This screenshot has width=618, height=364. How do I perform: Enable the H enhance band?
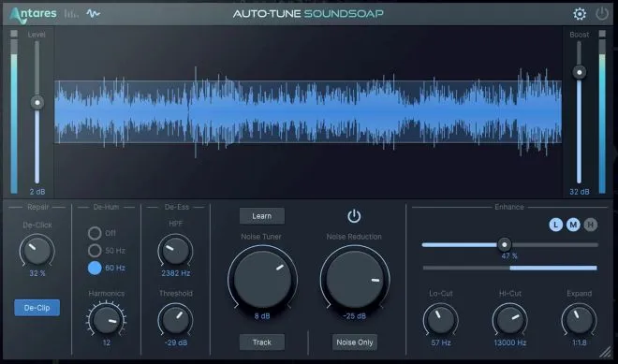pyautogui.click(x=591, y=225)
